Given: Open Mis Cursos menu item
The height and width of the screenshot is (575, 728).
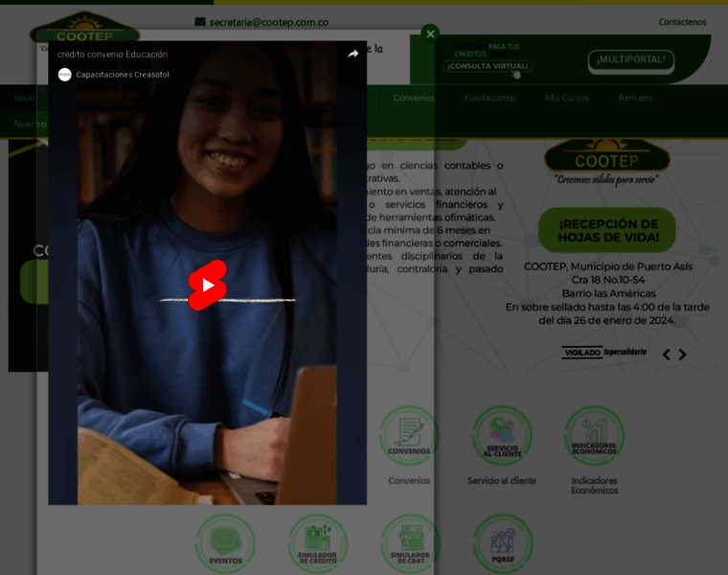Looking at the screenshot, I should click(567, 98).
